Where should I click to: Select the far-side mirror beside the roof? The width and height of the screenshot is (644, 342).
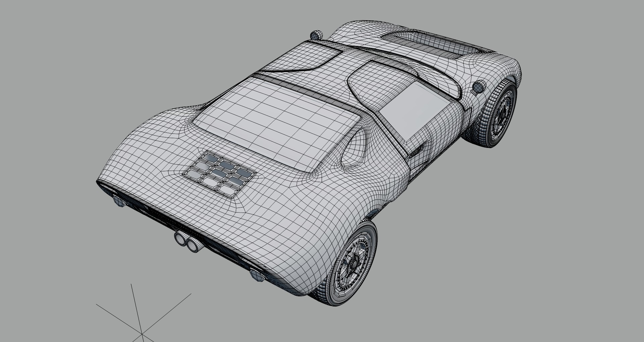coord(316,35)
